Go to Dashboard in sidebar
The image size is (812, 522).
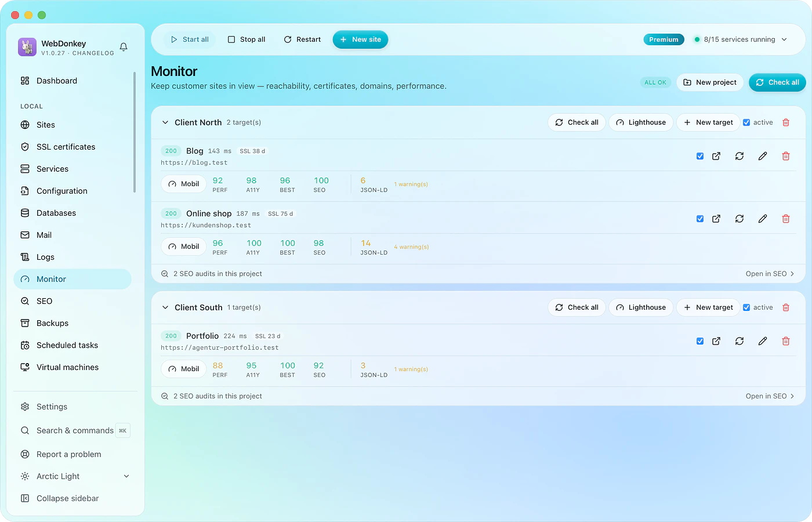[72, 81]
